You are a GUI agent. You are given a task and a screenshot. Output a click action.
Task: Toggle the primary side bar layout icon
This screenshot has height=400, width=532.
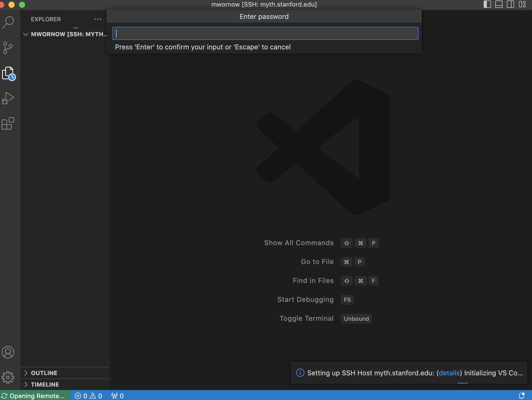point(487,4)
